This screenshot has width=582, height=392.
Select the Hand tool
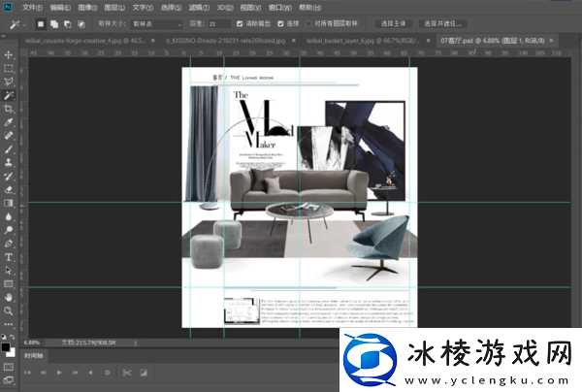(8, 297)
